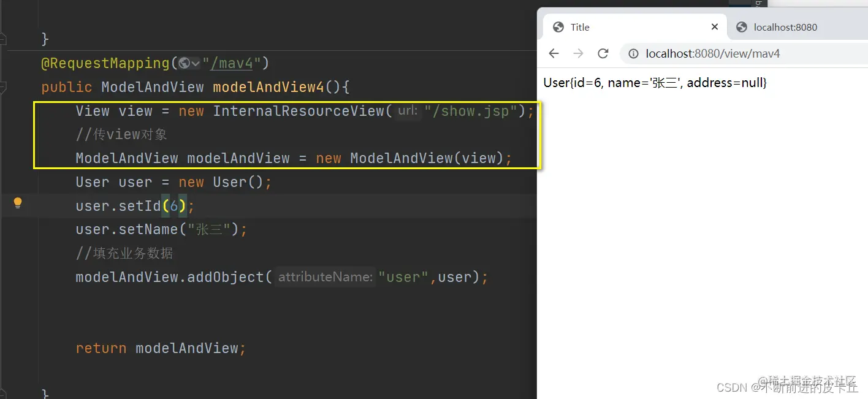Screen dimensions: 868x399
Task: Click the globe icon beside "/mav4" mapping
Action: coord(184,63)
